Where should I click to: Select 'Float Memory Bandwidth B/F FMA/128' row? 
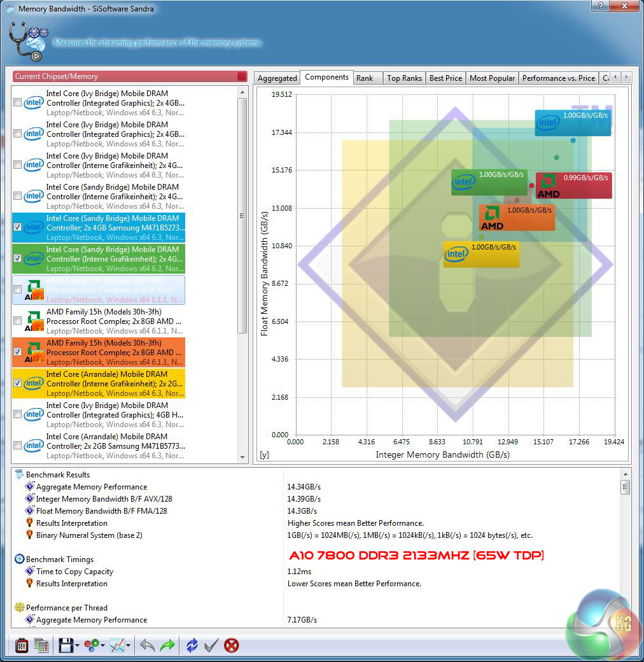[101, 511]
